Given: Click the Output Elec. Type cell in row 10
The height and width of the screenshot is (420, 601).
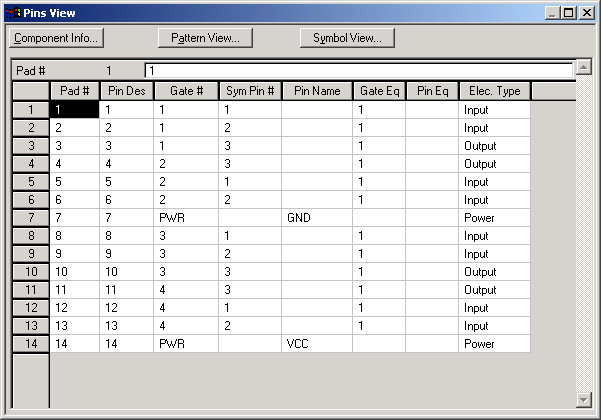Looking at the screenshot, I should pos(494,272).
